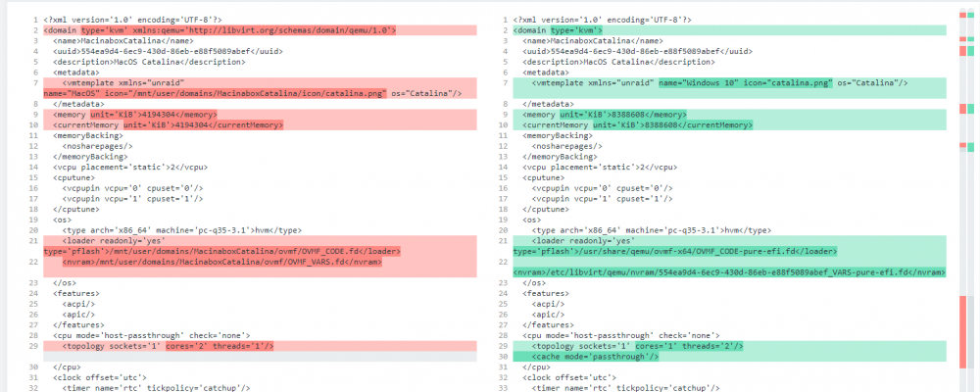The width and height of the screenshot is (980, 392).
Task: Select right pane machine='pc-q35-3.1' type line
Action: coord(652,230)
